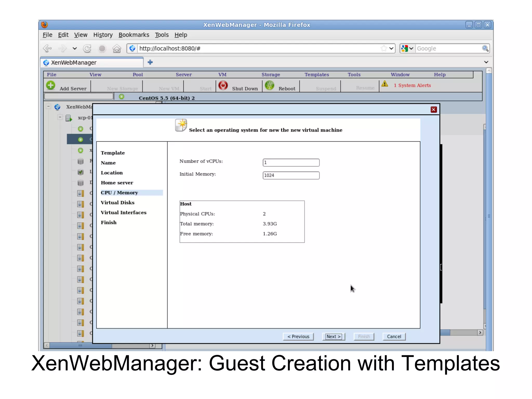Open the XenWebManager Help menu

point(440,75)
